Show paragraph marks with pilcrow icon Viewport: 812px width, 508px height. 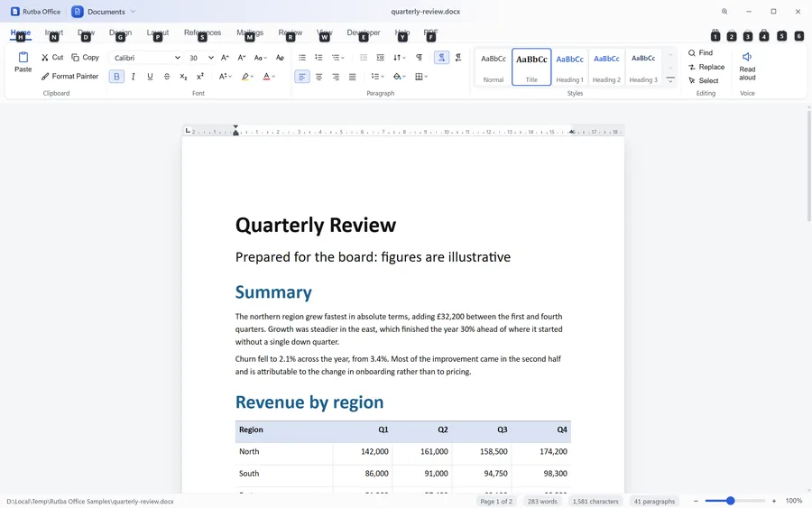coord(419,58)
